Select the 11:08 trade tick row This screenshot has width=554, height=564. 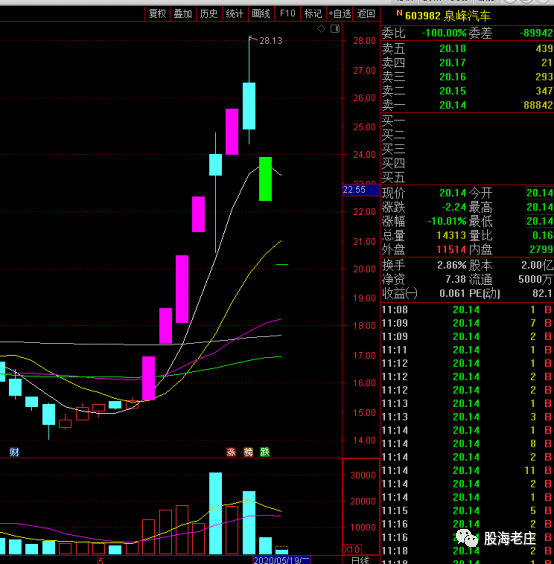pyautogui.click(x=467, y=310)
